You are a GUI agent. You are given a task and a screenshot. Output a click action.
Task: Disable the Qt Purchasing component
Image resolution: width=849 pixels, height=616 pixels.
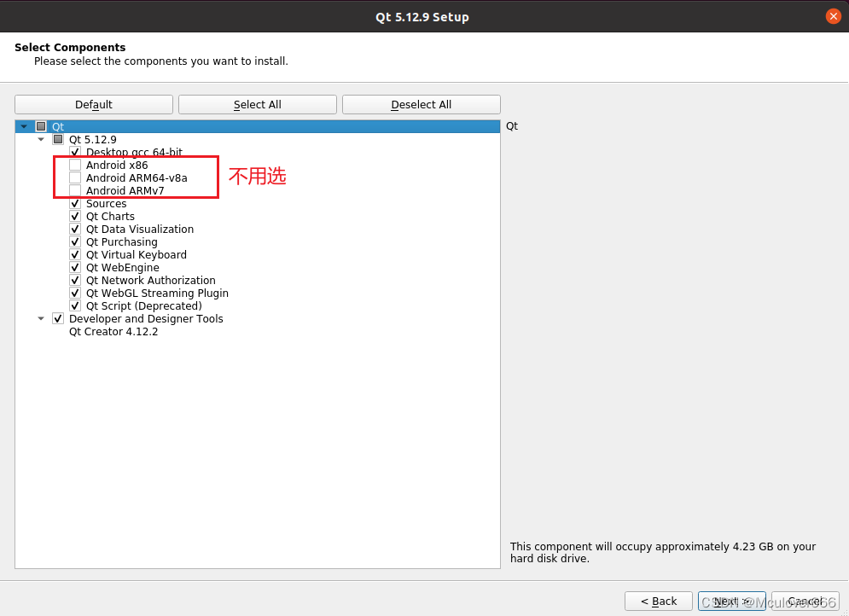pos(75,241)
